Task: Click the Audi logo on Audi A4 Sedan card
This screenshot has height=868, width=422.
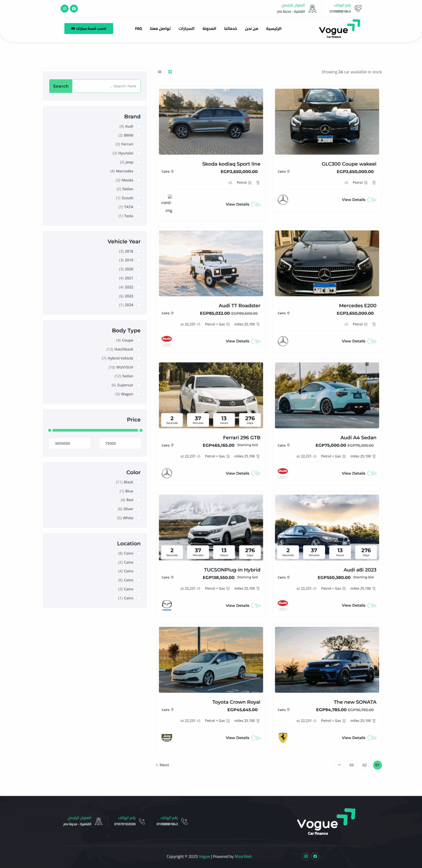Action: (x=283, y=473)
